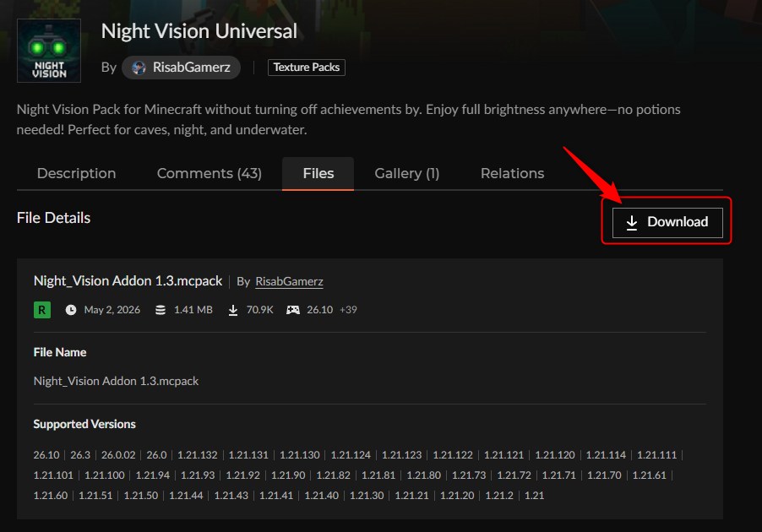
Task: Click the May 2, 2026 upload date
Action: (112, 310)
